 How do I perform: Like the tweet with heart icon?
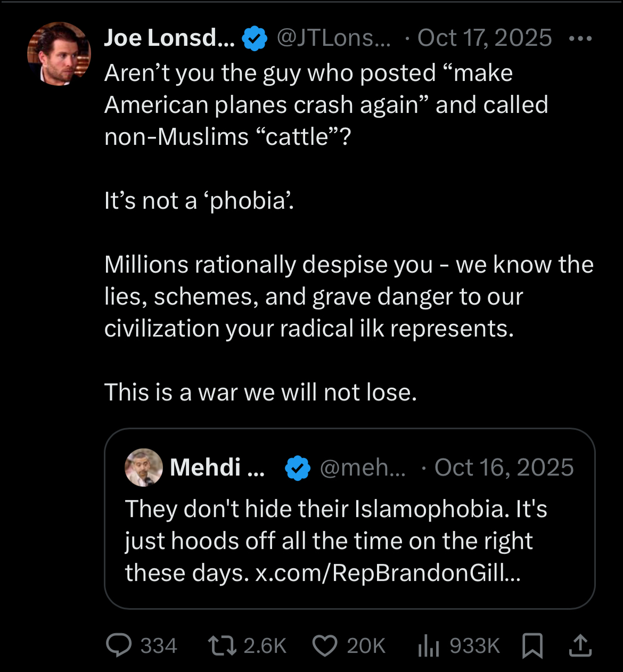click(x=324, y=645)
